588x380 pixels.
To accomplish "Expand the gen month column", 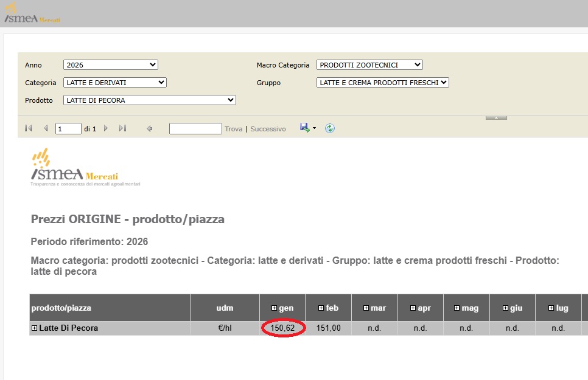I will (274, 308).
